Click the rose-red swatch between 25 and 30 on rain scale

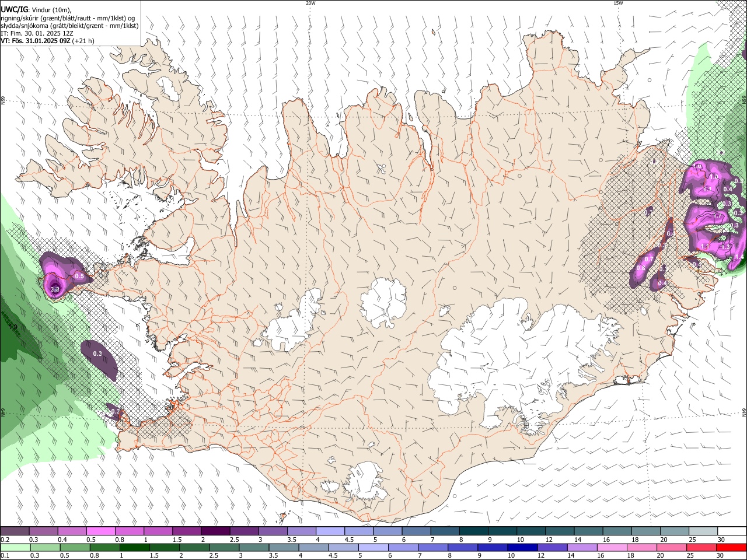(702, 547)
